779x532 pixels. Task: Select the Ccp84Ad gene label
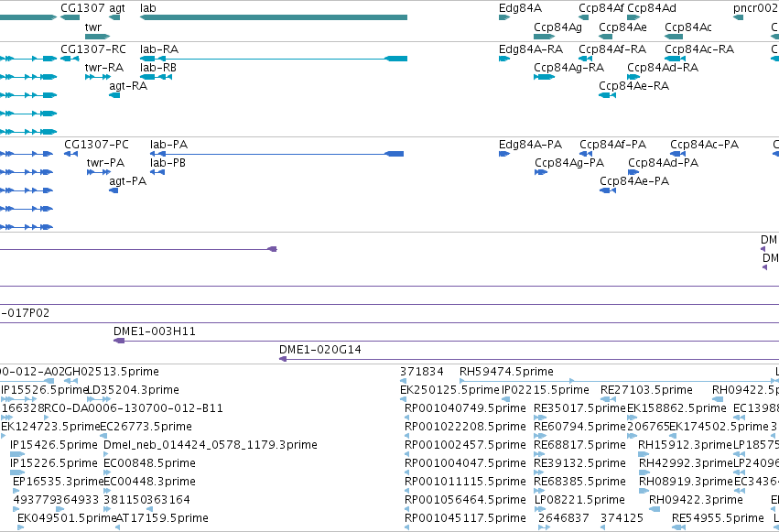(x=652, y=8)
